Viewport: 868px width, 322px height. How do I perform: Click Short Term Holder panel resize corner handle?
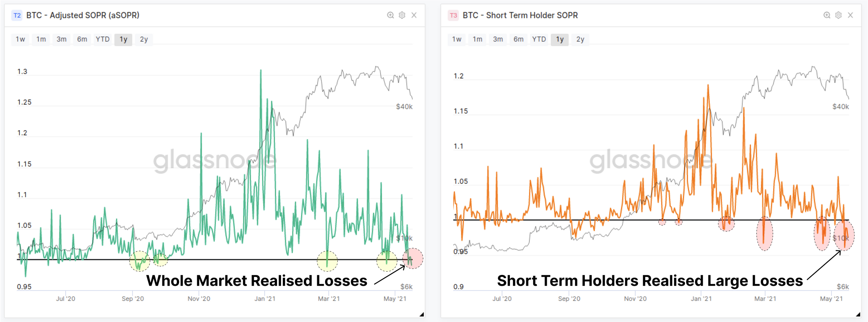click(x=858, y=314)
